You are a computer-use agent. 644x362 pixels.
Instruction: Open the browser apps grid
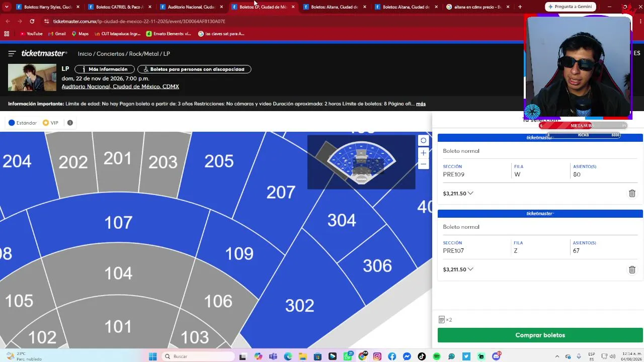[x=7, y=34]
